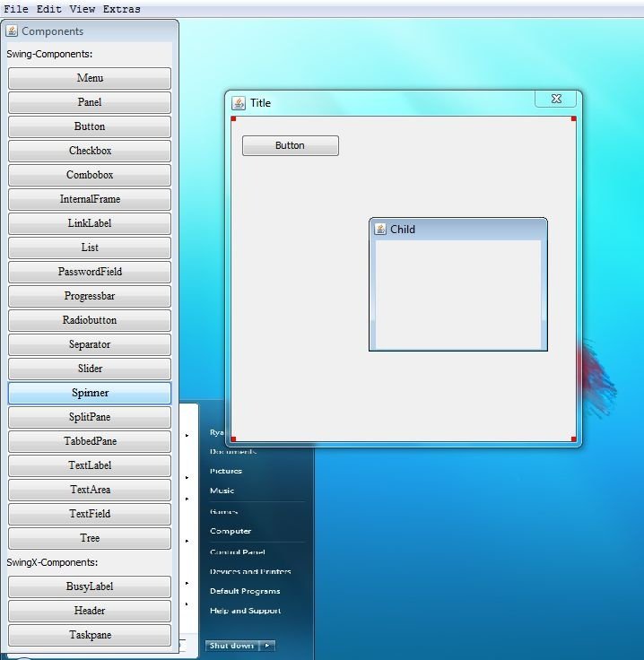Click the top-right red resize handle

pyautogui.click(x=574, y=119)
